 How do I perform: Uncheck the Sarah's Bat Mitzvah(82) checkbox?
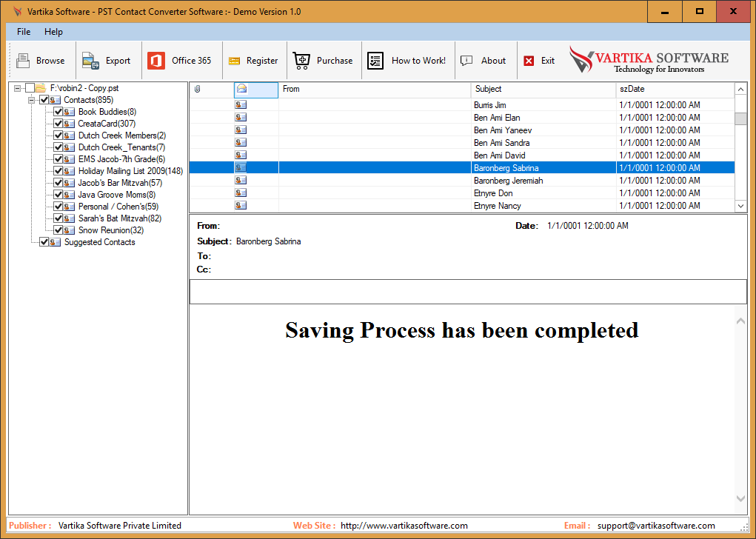(x=58, y=218)
